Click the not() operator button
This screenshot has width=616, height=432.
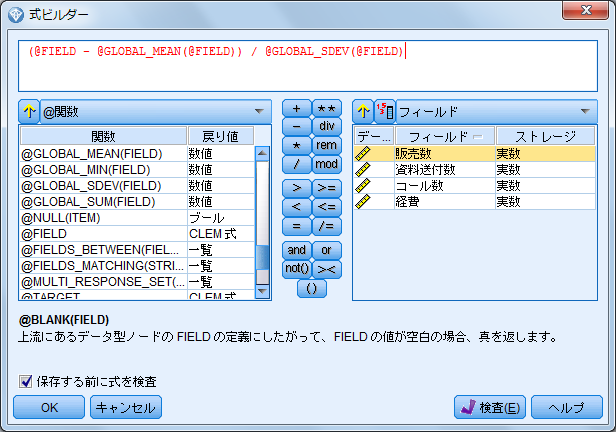[297, 269]
